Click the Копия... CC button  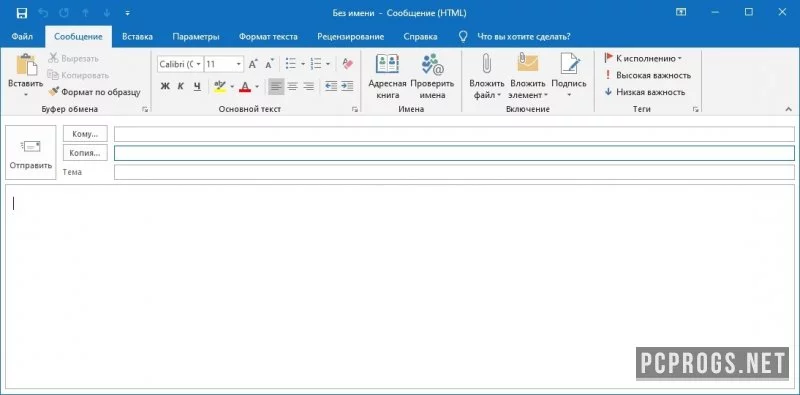pyautogui.click(x=85, y=153)
